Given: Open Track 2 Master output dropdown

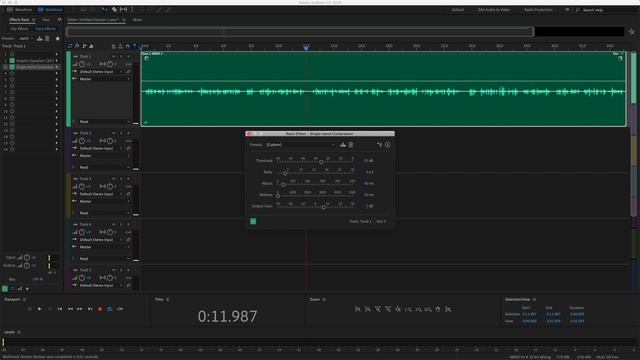Looking at the screenshot, I should click(x=104, y=156).
